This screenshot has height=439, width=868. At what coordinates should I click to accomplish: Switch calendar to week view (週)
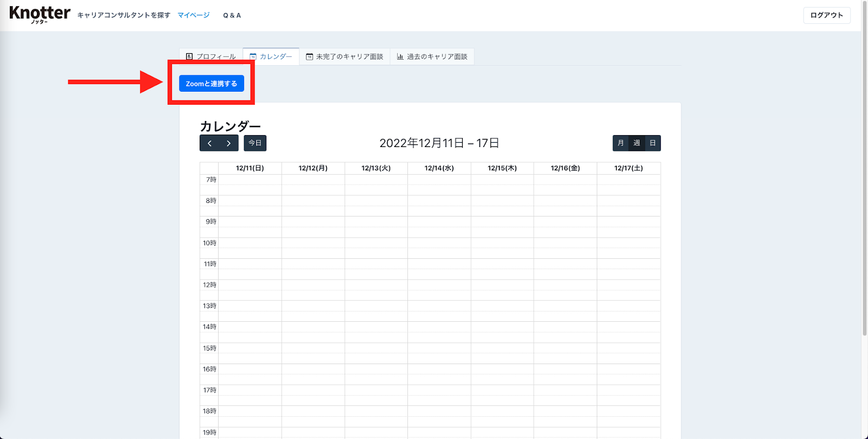pos(636,143)
